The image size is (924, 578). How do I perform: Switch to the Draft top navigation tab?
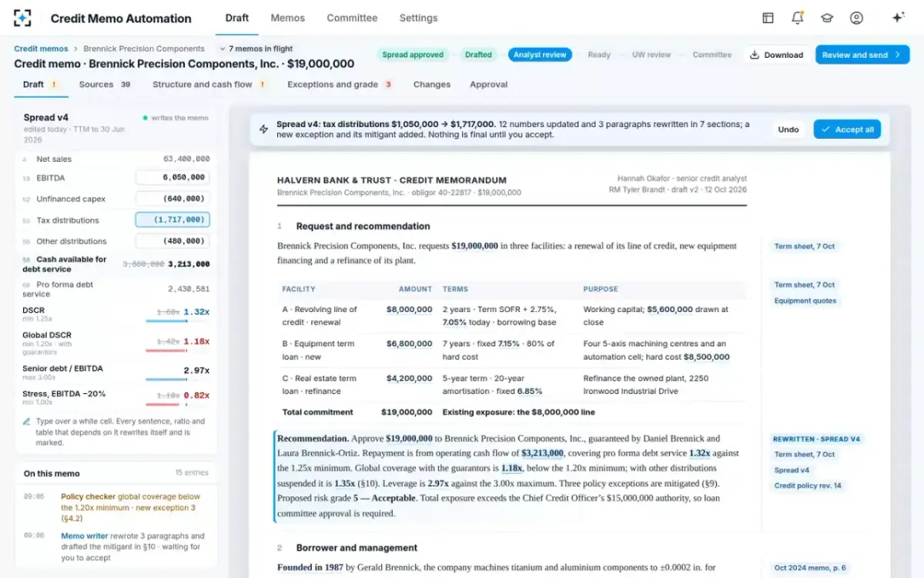pyautogui.click(x=237, y=18)
